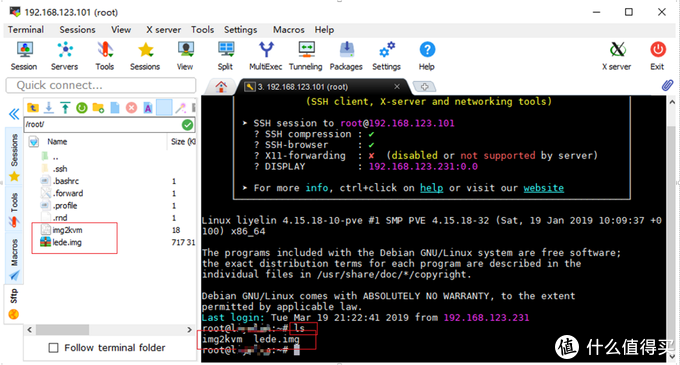The width and height of the screenshot is (680, 365).
Task: Click the help link in the terminal
Action: pyautogui.click(x=432, y=188)
